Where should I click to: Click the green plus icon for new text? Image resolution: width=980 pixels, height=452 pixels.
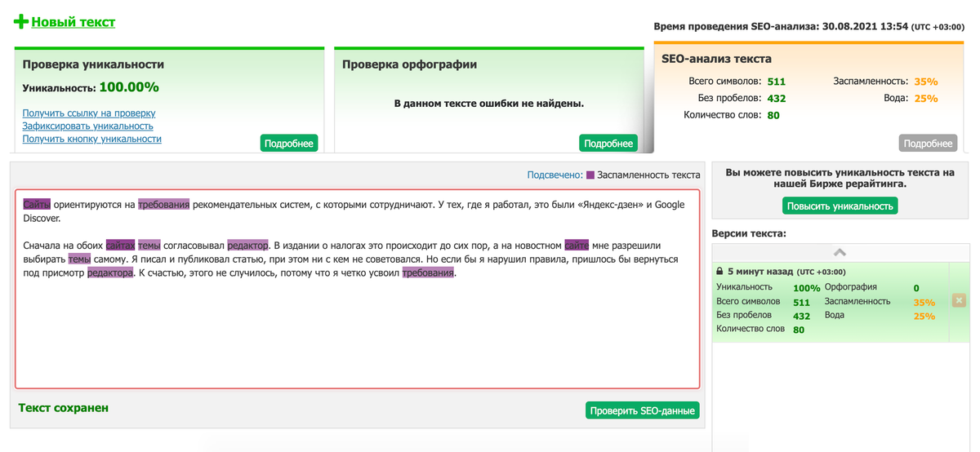tap(21, 22)
